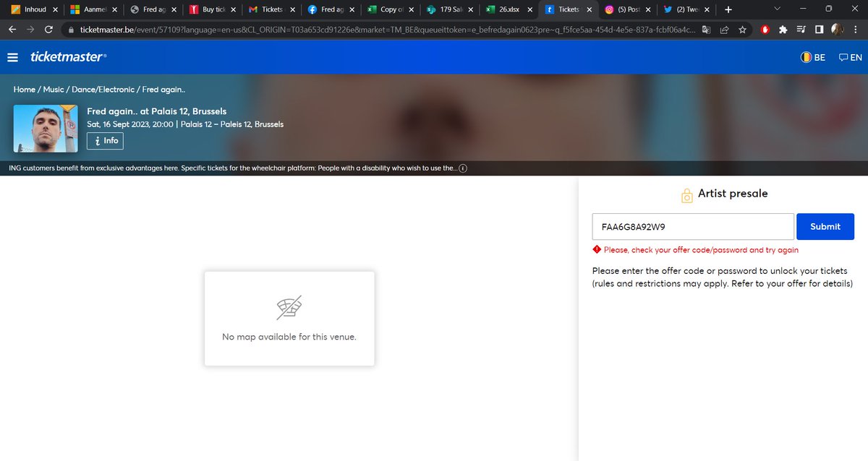
Task: Open the Dance/Electronic breadcrumb link
Action: coord(103,90)
